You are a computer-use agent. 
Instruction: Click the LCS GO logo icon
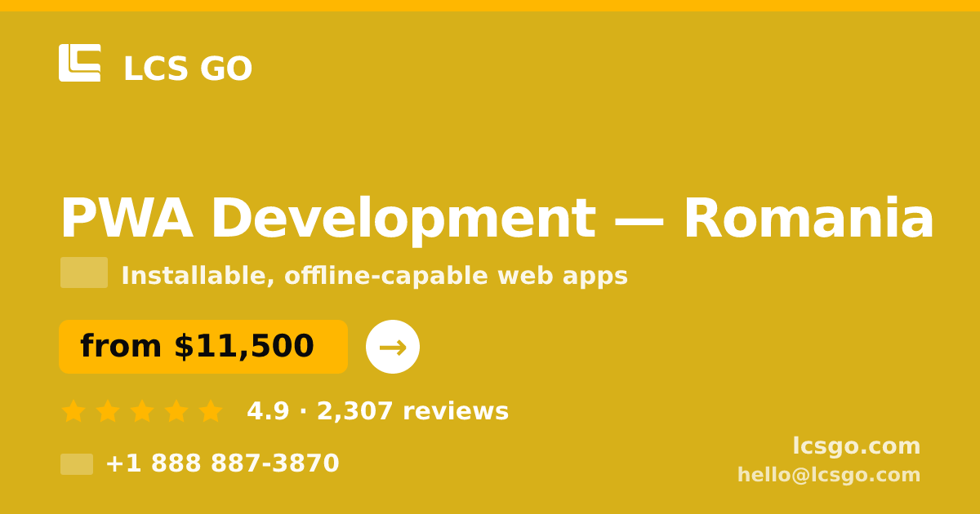[80, 63]
